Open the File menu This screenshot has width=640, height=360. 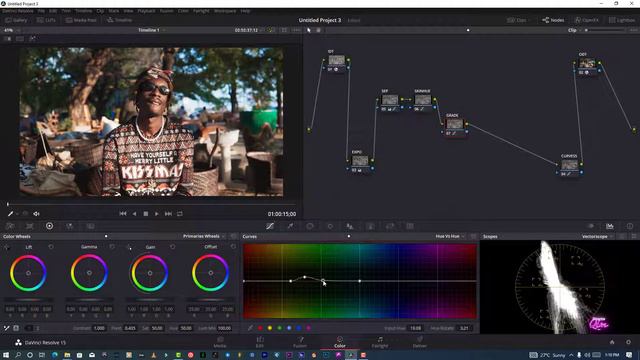(x=41, y=11)
